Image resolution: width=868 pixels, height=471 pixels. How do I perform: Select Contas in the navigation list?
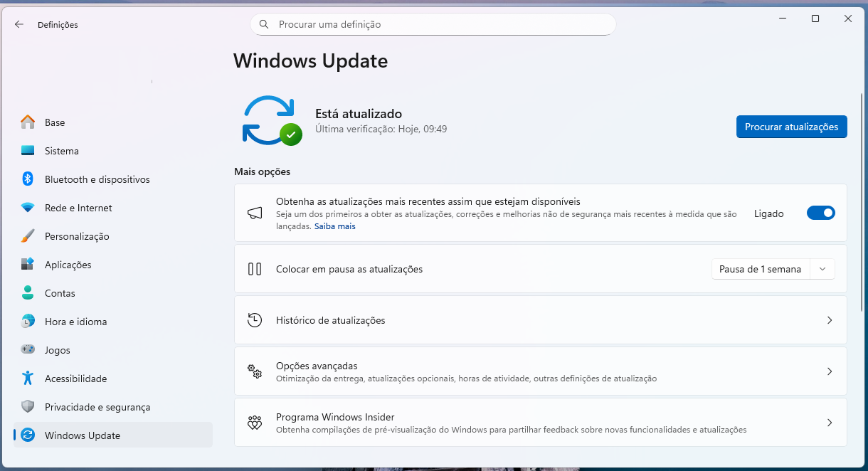click(x=60, y=293)
